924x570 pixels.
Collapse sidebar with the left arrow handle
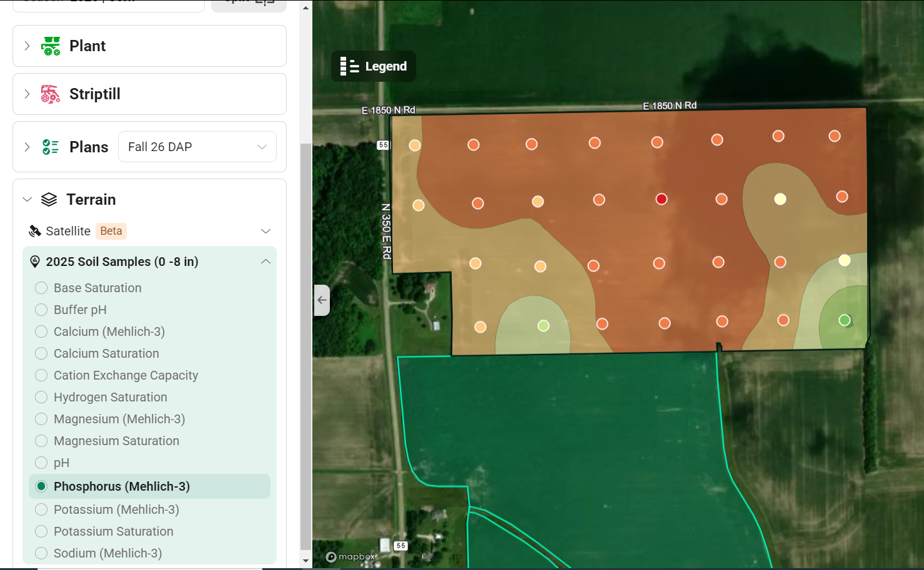pos(322,300)
